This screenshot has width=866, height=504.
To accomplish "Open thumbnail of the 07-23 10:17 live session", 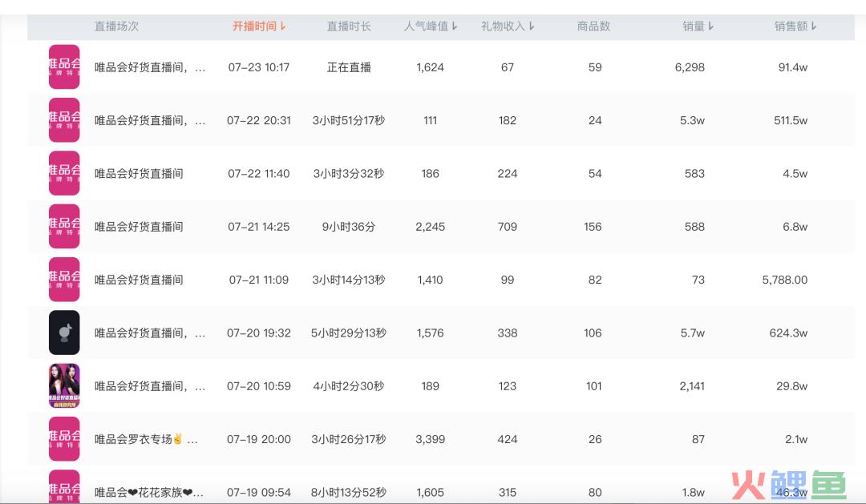I will [x=64, y=67].
